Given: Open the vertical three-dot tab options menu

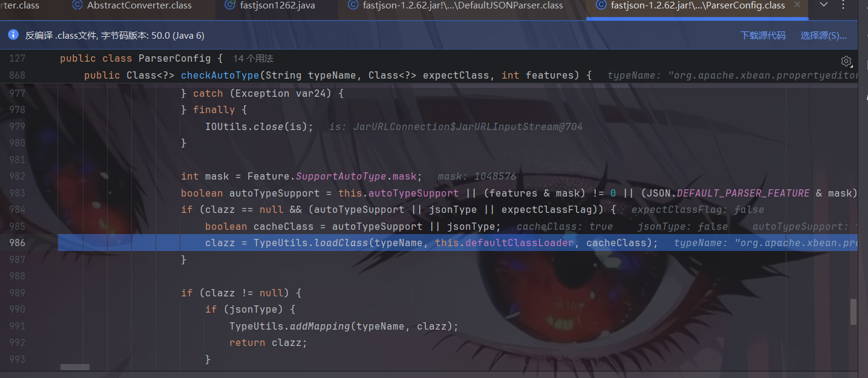Looking at the screenshot, I should point(844,5).
